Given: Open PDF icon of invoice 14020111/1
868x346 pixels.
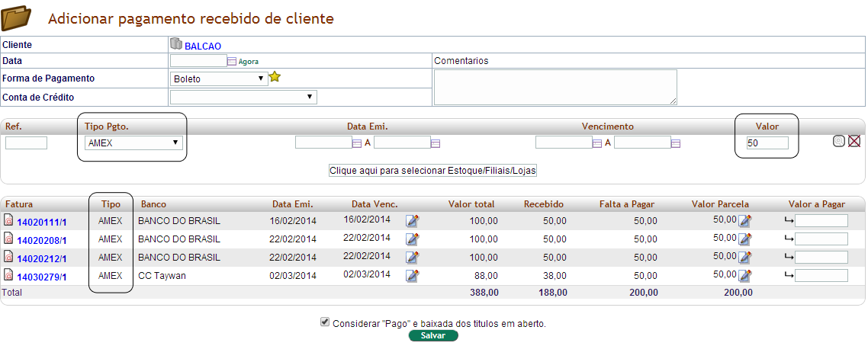Looking at the screenshot, I should [8, 220].
